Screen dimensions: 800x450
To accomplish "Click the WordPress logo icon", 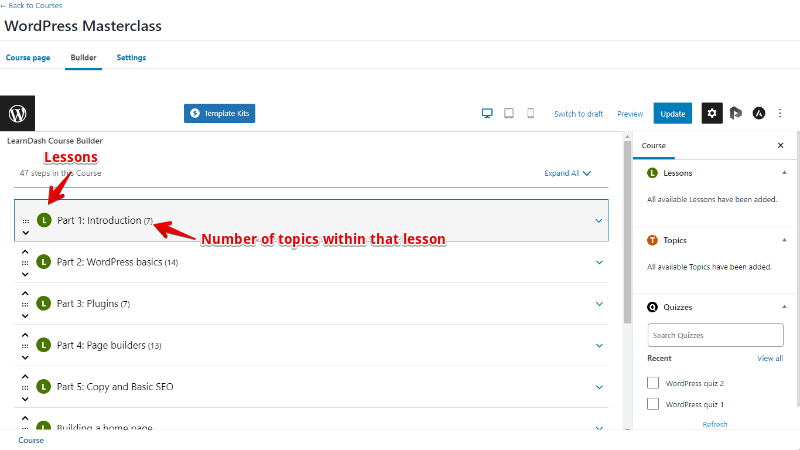I will 17,113.
